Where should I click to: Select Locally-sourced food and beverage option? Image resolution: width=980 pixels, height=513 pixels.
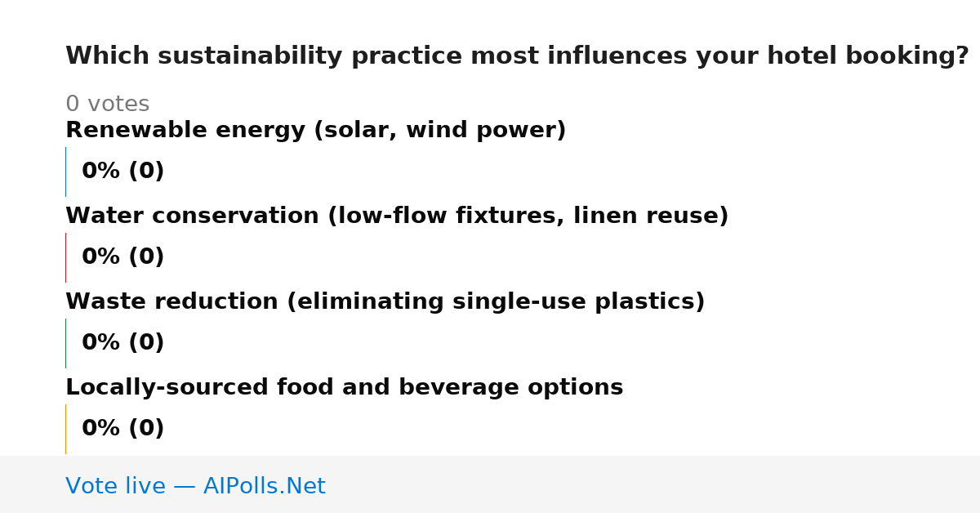point(344,388)
